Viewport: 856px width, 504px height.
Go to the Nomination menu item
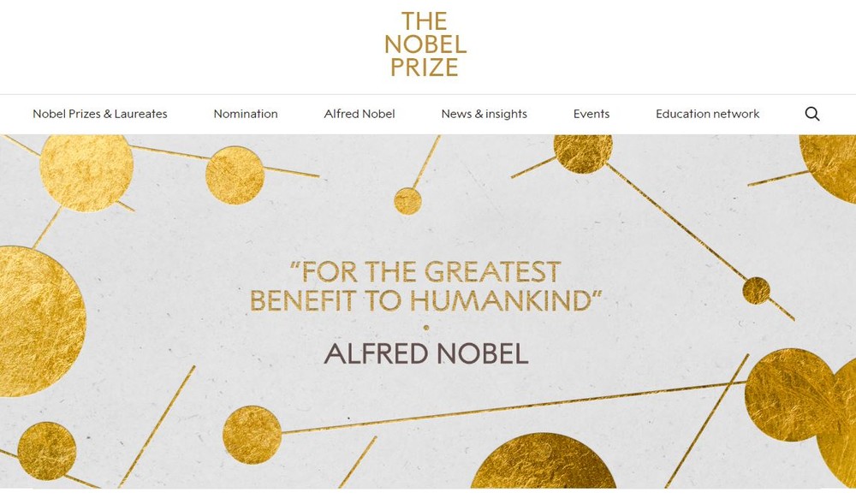[x=246, y=114]
